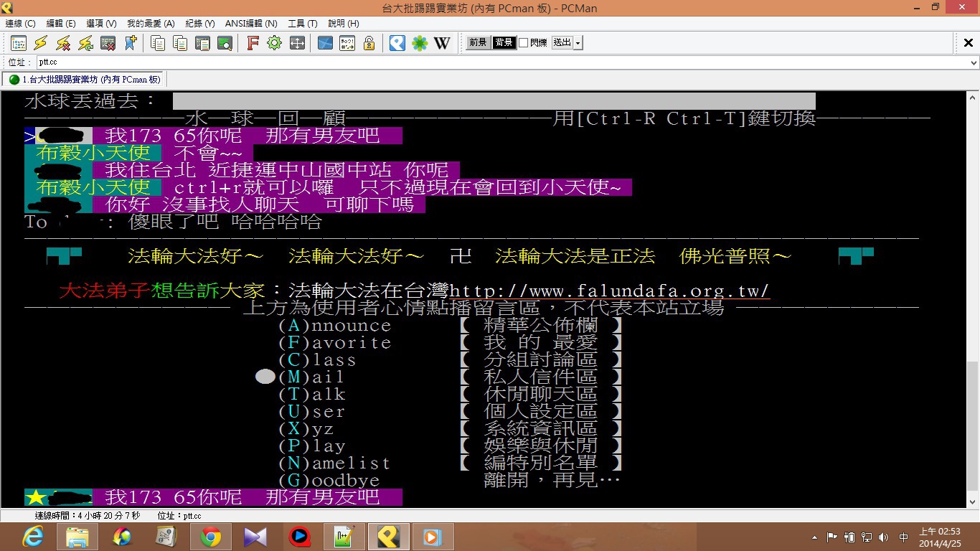Click the 精華公佈欄 description text
This screenshot has height=551, width=980.
541,326
